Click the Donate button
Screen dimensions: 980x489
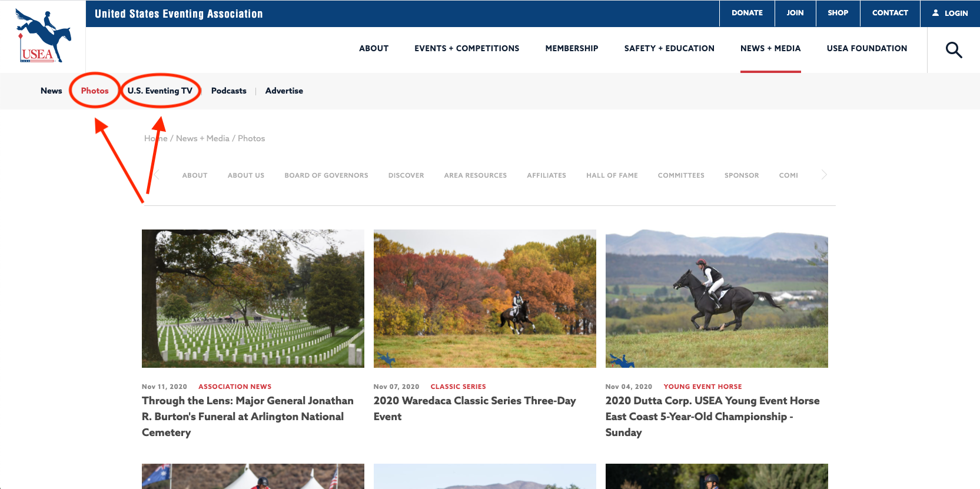746,13
